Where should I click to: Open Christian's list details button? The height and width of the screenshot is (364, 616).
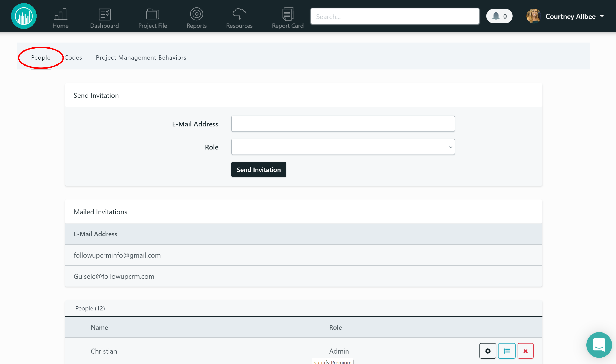pos(507,351)
